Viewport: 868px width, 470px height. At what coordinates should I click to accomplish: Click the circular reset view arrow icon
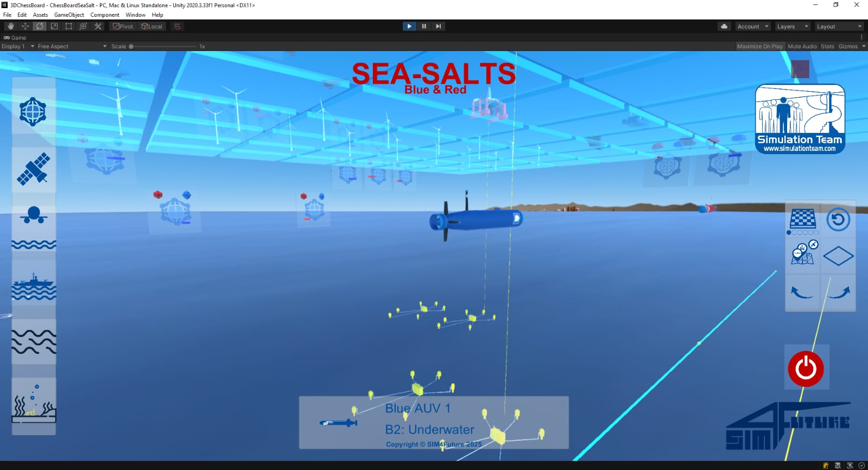(838, 219)
